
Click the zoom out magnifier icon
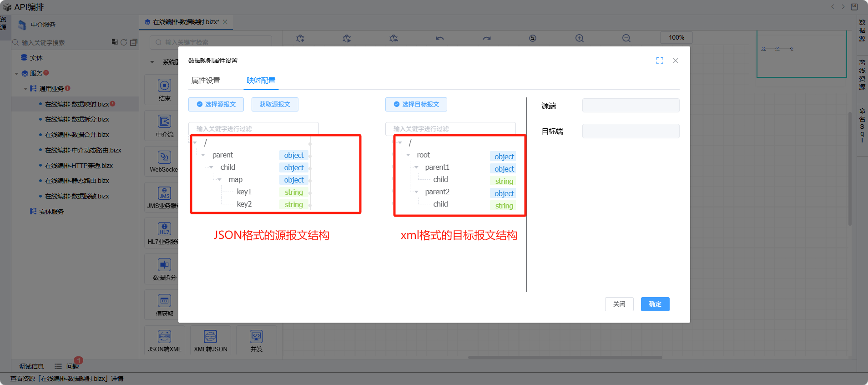point(626,38)
